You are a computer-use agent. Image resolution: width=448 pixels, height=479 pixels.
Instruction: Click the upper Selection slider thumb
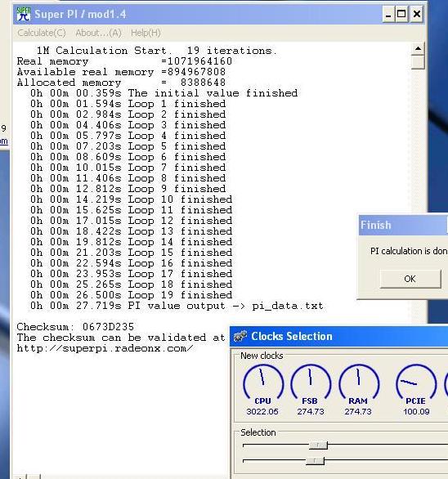pos(318,445)
